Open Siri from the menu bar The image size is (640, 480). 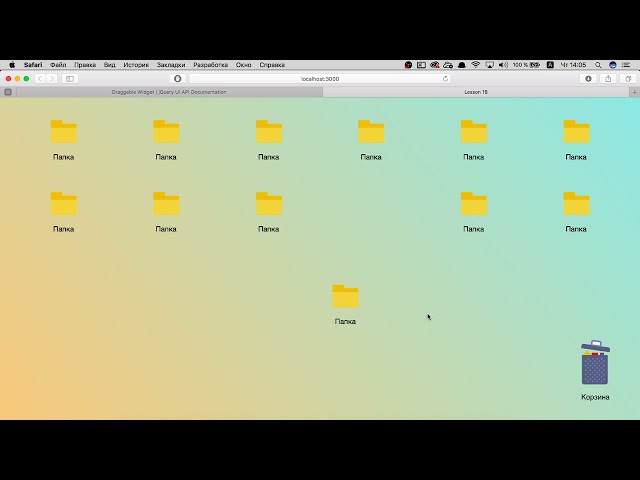tap(612, 65)
